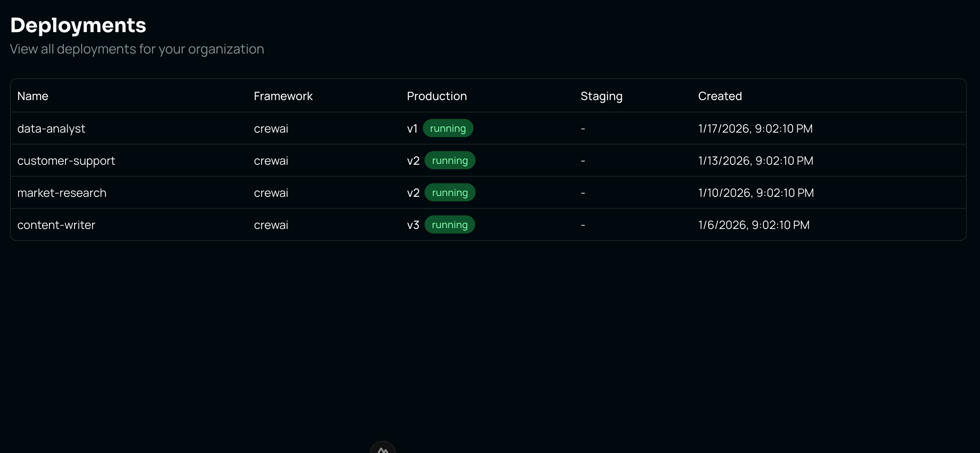Click the running badge for content-writer
The width and height of the screenshot is (980, 453).
(x=450, y=225)
